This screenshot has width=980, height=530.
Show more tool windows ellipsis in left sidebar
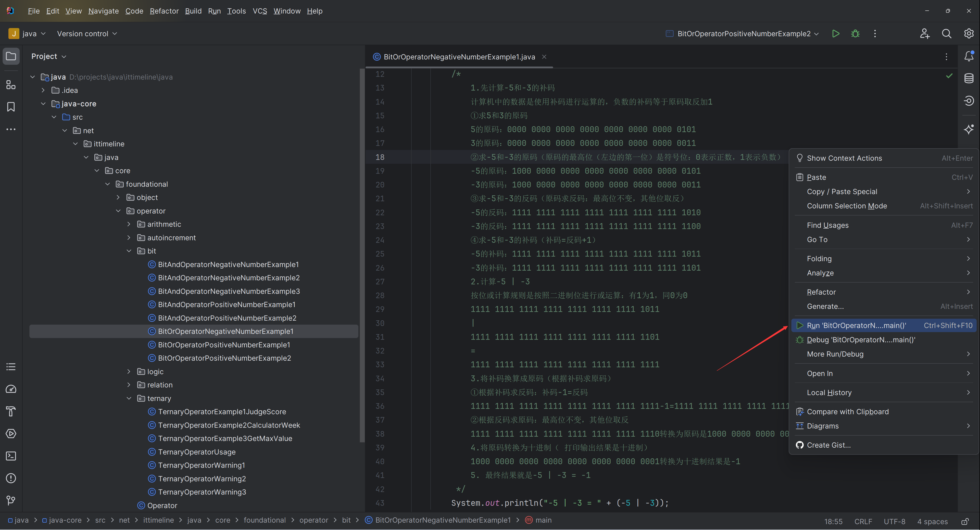point(11,129)
